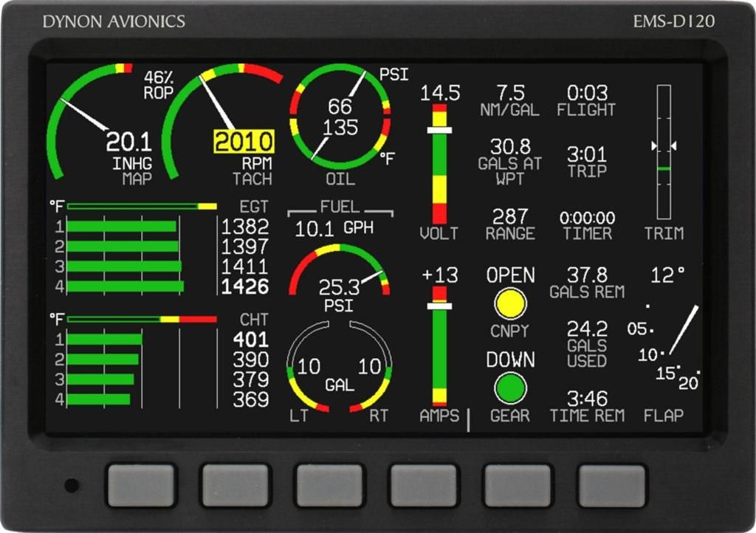This screenshot has height=533, width=756.
Task: Click the VOLT vertical bar gauge
Action: [439, 164]
